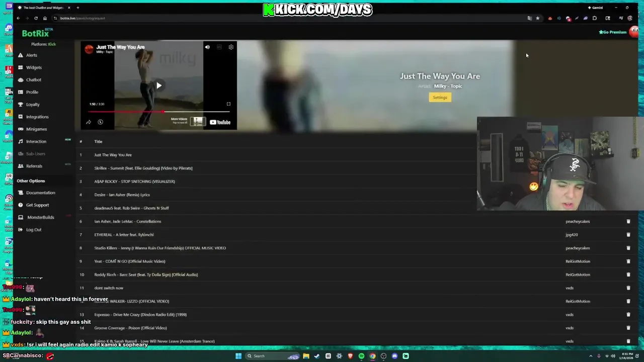Bookmark this page with star icon
The width and height of the screenshot is (644, 362).
point(537,18)
